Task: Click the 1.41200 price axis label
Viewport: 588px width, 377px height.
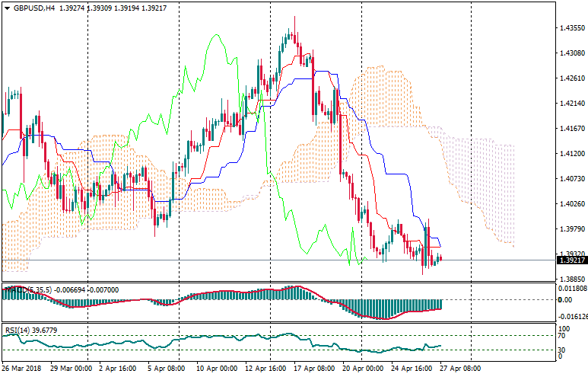Action: 571,154
